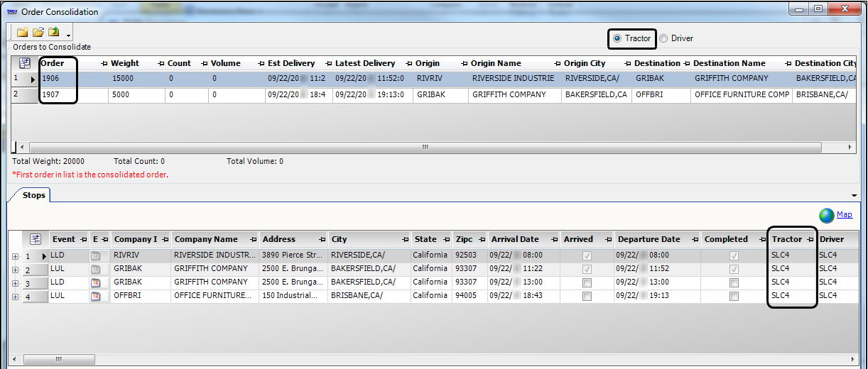
Task: Check Arrived for stop 4 OFFBRI
Action: (586, 296)
